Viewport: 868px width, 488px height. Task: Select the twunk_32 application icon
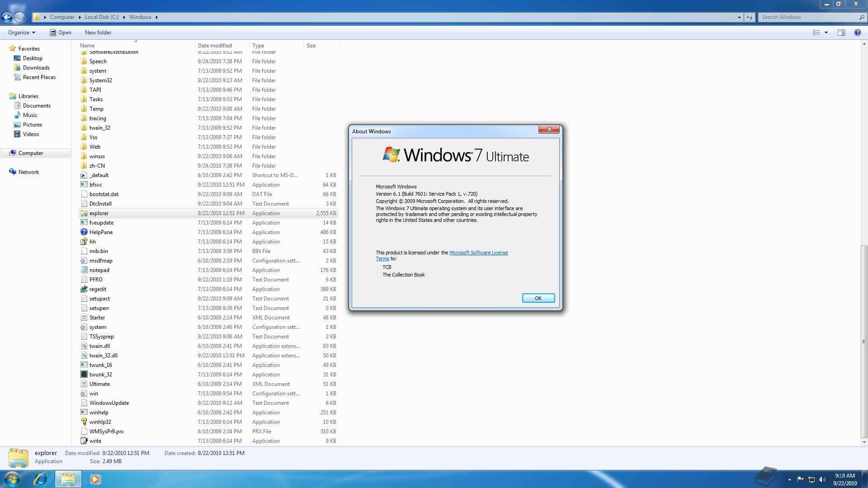pyautogui.click(x=84, y=375)
